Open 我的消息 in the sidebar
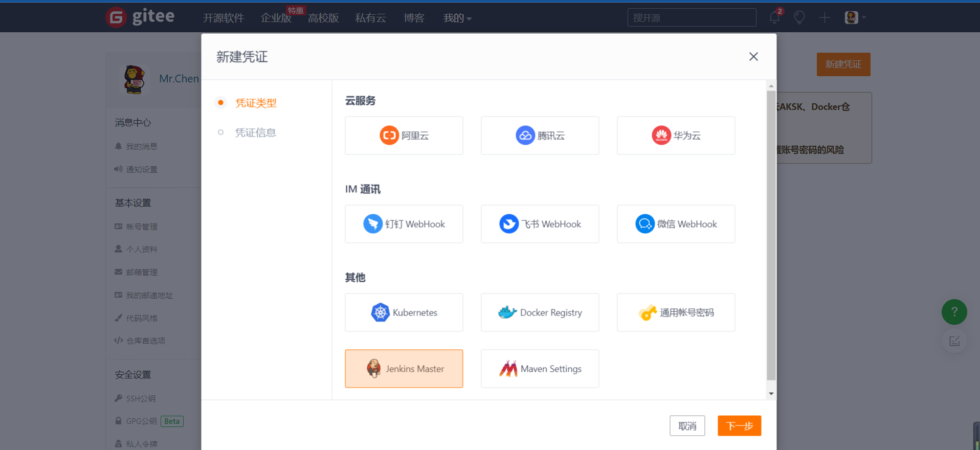This screenshot has height=450, width=980. (141, 146)
